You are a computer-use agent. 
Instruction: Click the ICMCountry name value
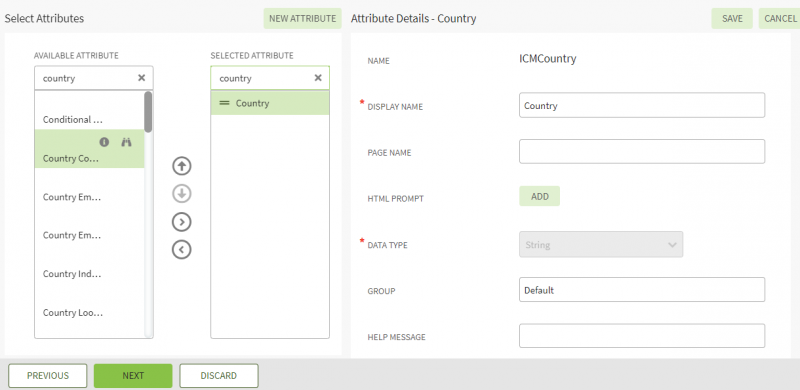pyautogui.click(x=548, y=59)
